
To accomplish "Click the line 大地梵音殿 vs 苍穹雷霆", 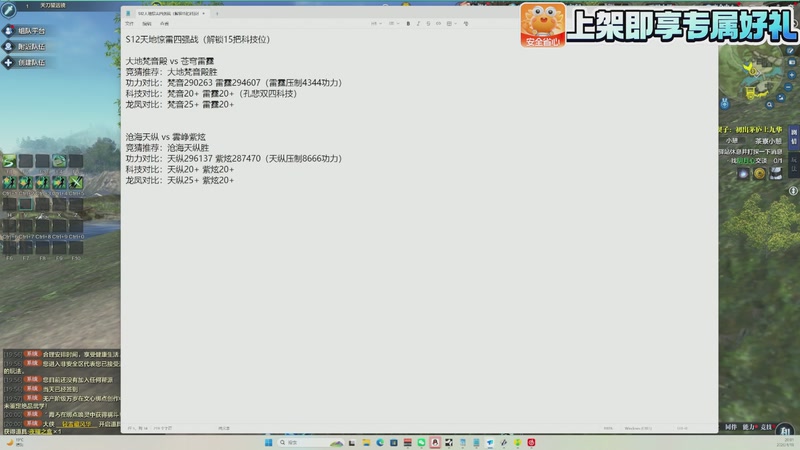I will (170, 61).
